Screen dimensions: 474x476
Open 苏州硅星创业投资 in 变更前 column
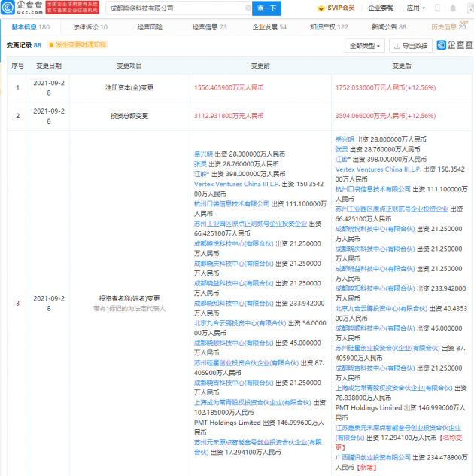246,363
